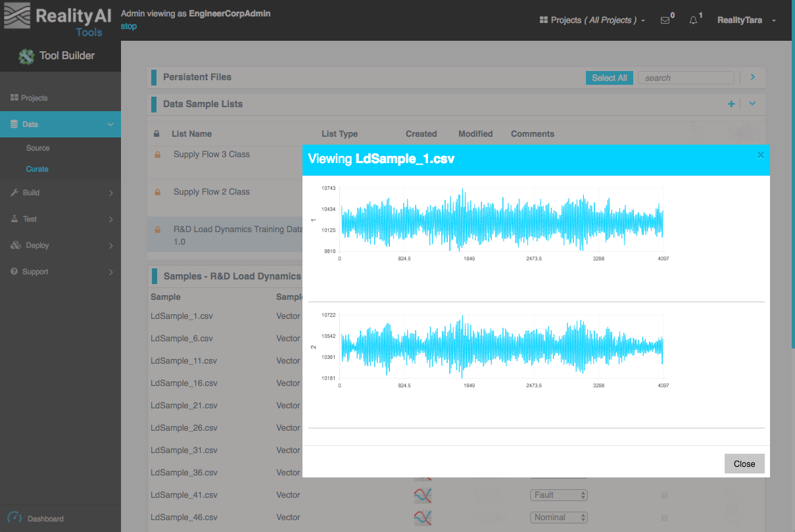The height and width of the screenshot is (532, 795).
Task: Click the Select All button
Action: tap(609, 78)
